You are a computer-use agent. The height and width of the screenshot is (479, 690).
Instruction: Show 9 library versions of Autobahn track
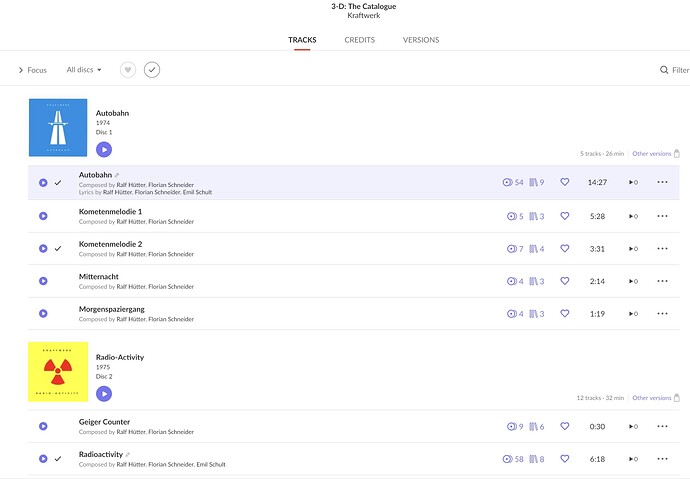(x=536, y=182)
